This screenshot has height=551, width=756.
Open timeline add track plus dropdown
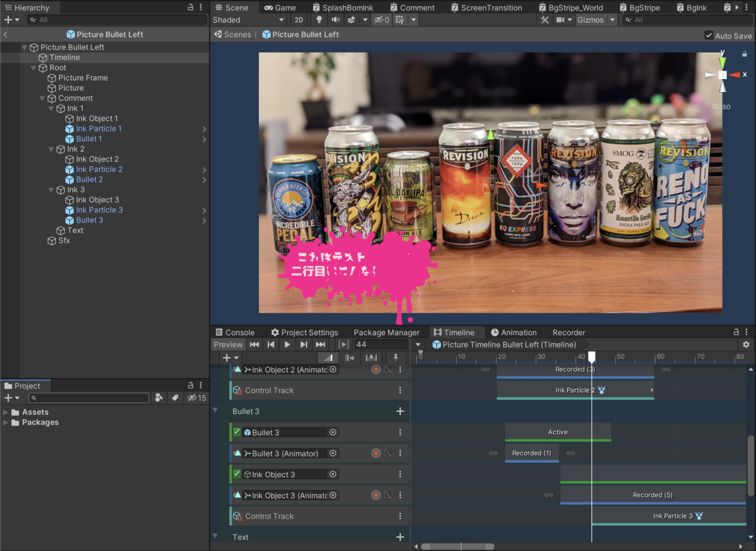click(x=230, y=357)
